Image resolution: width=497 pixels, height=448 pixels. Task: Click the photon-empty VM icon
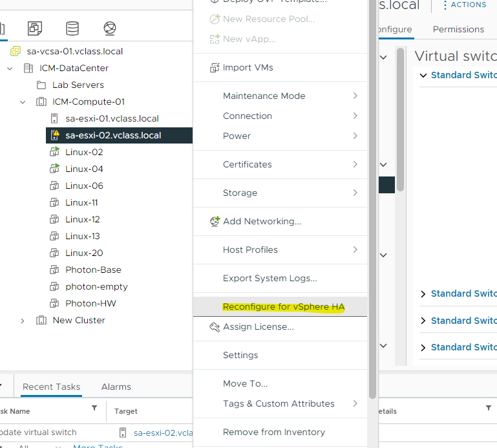point(54,286)
